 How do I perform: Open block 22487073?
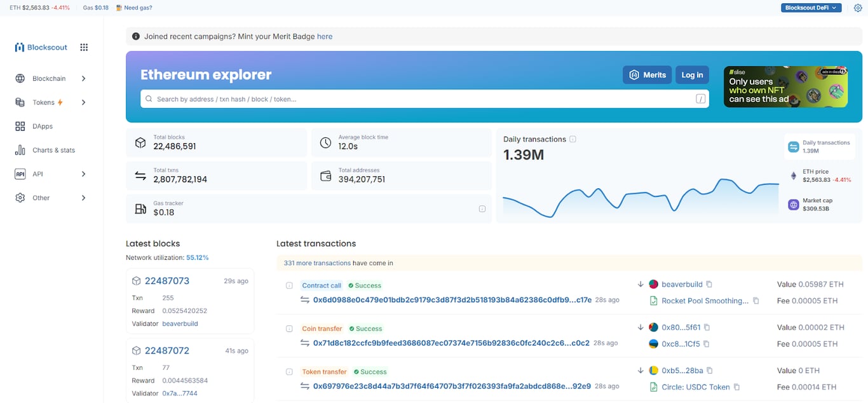(167, 281)
